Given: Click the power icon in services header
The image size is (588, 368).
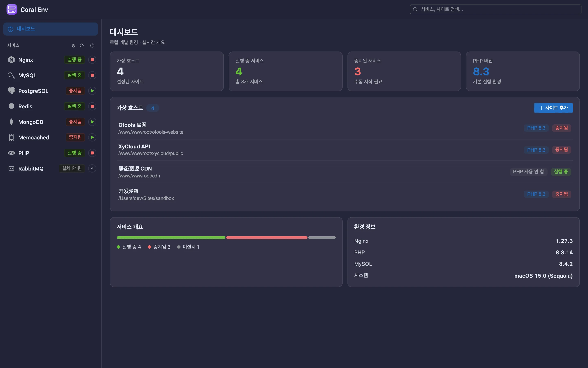Looking at the screenshot, I should point(92,46).
